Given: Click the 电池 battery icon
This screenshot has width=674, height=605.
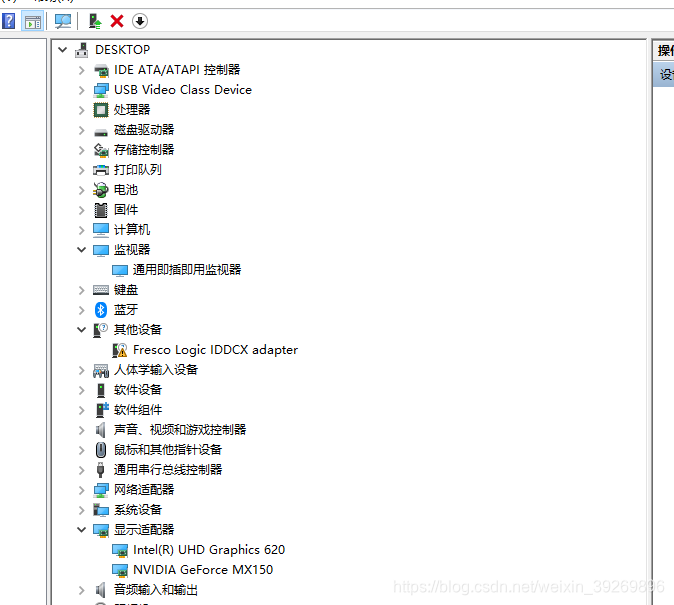Looking at the screenshot, I should pyautogui.click(x=101, y=190).
